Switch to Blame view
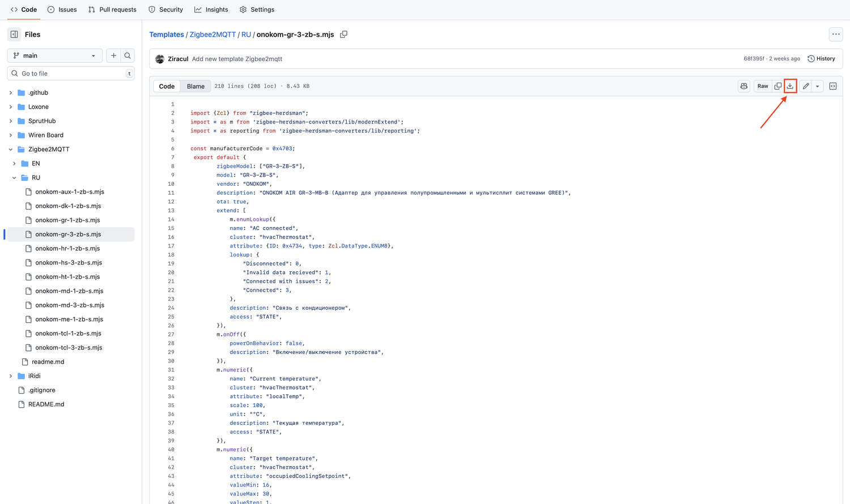This screenshot has height=504, width=850. pyautogui.click(x=195, y=86)
